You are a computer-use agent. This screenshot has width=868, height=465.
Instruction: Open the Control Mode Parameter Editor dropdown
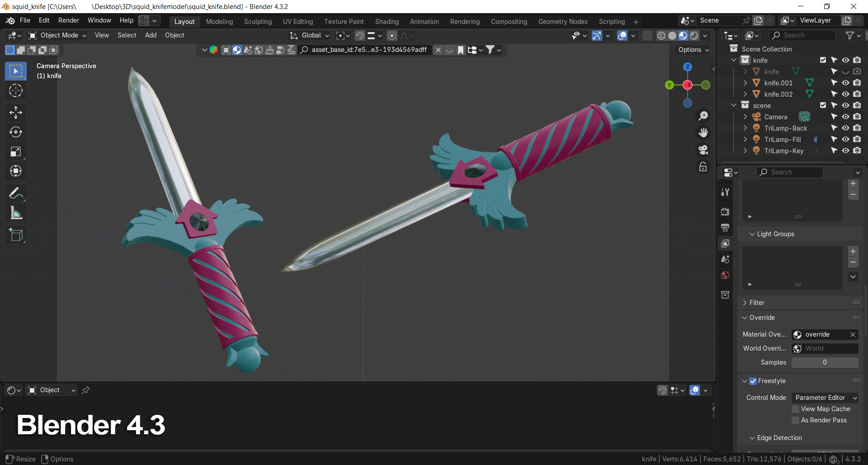click(x=825, y=398)
